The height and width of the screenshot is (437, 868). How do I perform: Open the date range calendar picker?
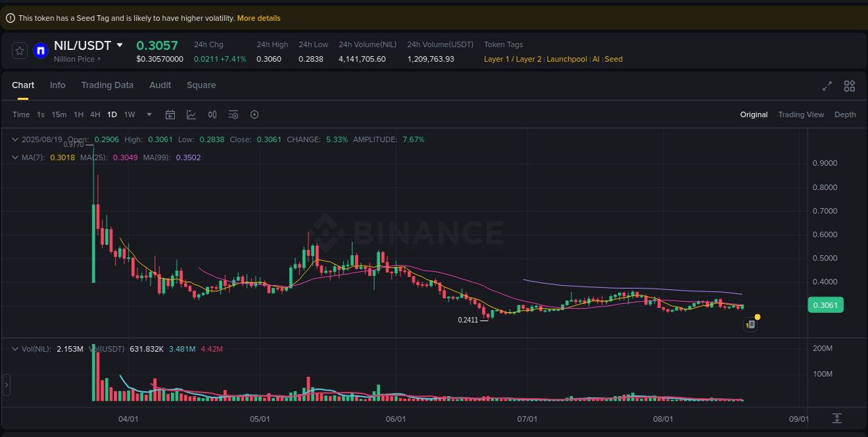170,114
